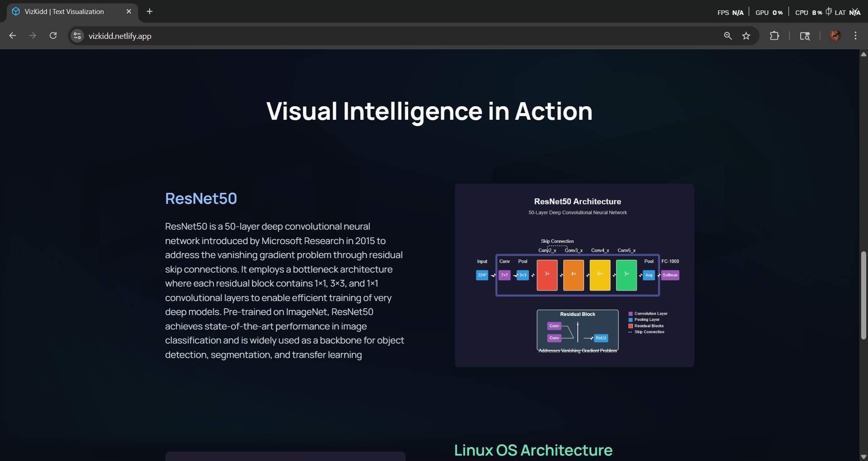Open the Extensions puzzle icon
868x461 pixels.
click(x=774, y=36)
